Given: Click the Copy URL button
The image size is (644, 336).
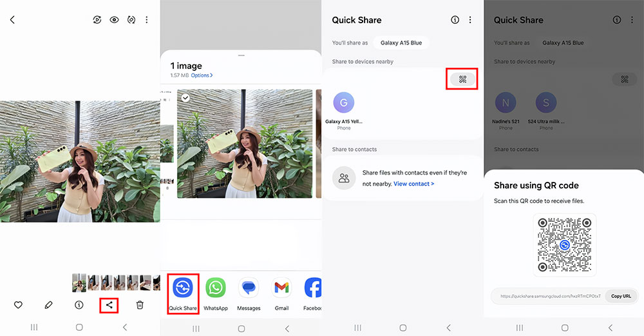Looking at the screenshot, I should tap(621, 296).
